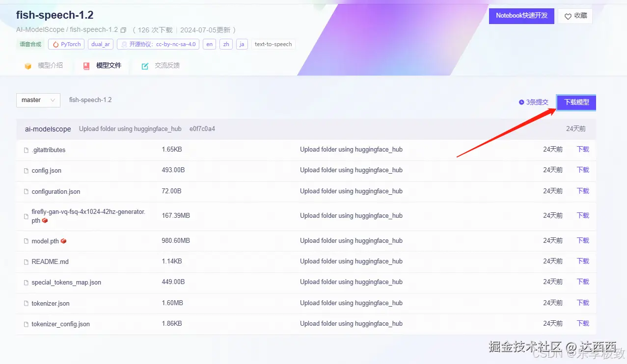
Task: Open the configuration.json file name
Action: (x=56, y=192)
